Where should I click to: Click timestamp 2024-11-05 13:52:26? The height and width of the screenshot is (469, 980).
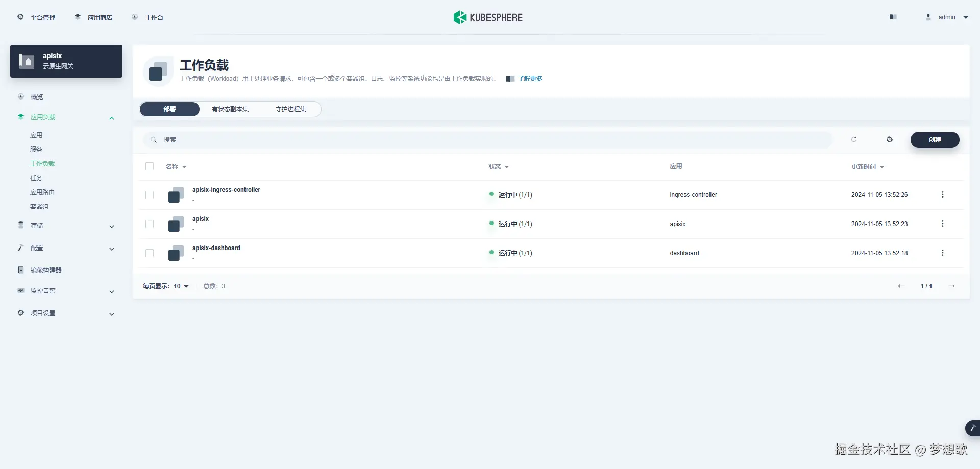[879, 195]
